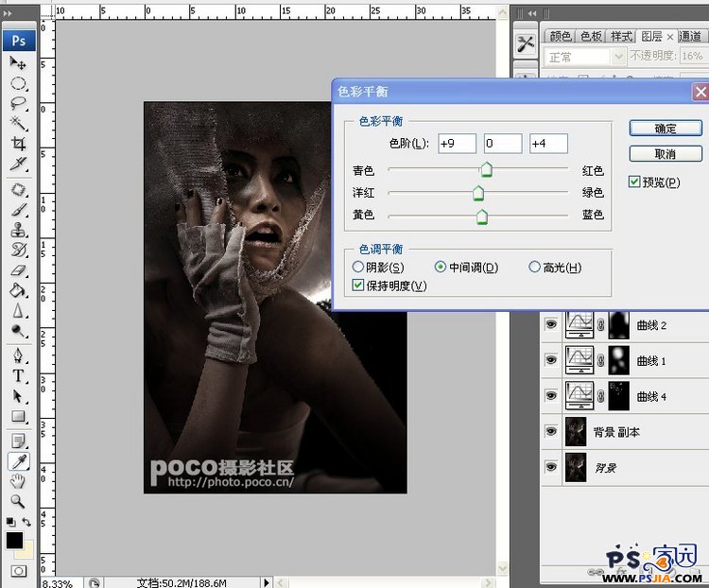This screenshot has width=709, height=588.
Task: Select the Lasso tool
Action: click(x=18, y=103)
